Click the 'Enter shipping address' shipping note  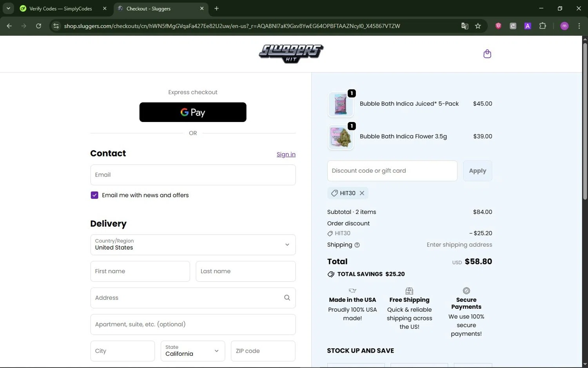(459, 244)
